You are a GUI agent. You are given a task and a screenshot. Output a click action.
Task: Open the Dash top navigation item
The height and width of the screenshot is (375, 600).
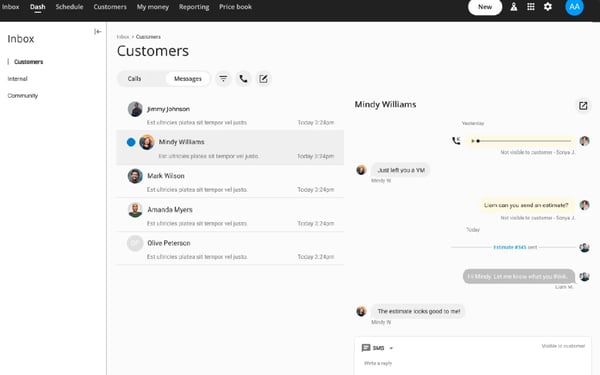pyautogui.click(x=38, y=7)
